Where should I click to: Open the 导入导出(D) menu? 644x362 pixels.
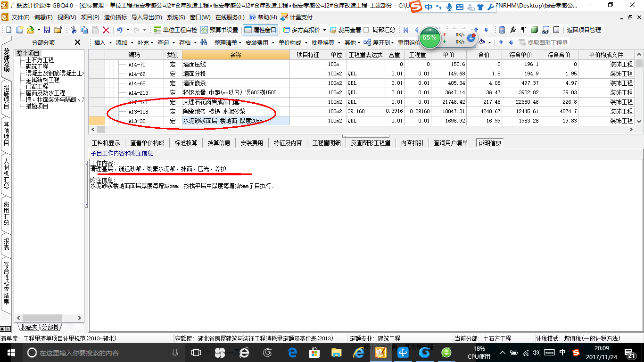coord(147,17)
